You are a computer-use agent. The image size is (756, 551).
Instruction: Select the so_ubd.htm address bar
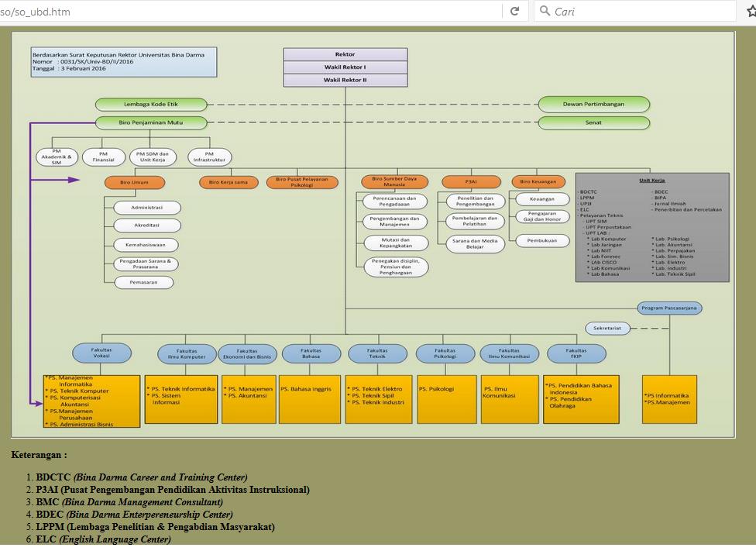click(251, 11)
